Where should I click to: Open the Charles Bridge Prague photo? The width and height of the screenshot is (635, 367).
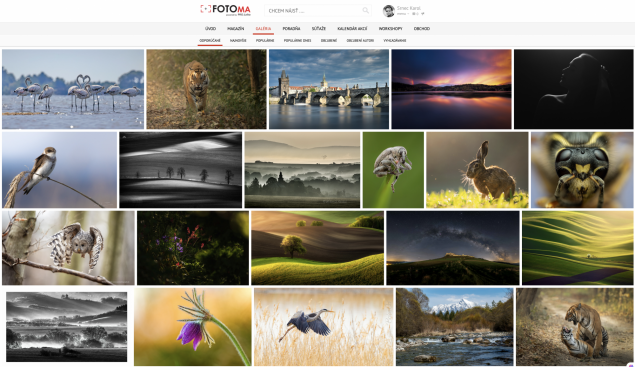point(329,89)
